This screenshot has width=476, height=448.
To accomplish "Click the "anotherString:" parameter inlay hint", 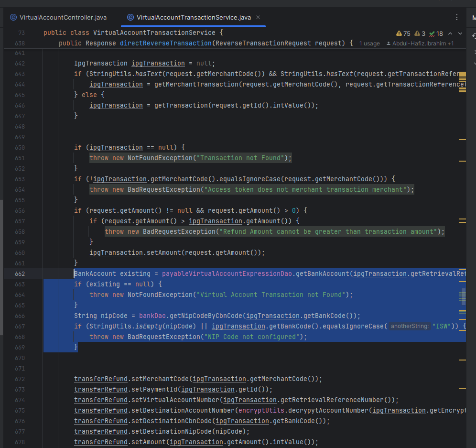I will [410, 327].
